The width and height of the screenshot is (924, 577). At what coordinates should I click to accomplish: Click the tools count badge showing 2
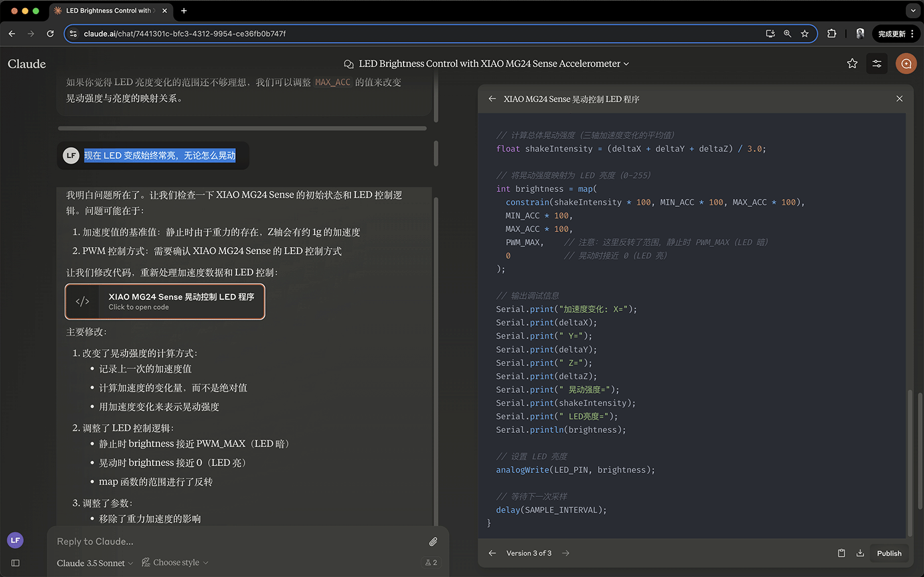pos(431,562)
